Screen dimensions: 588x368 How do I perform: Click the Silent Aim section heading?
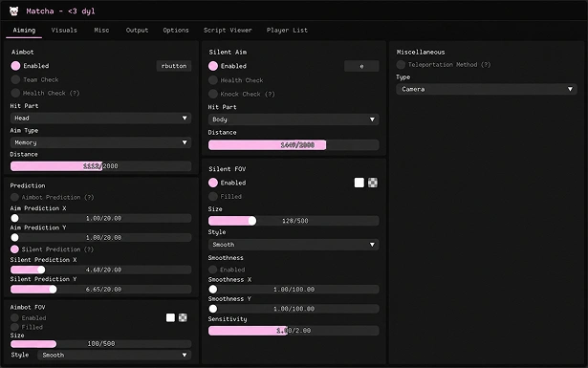(228, 52)
